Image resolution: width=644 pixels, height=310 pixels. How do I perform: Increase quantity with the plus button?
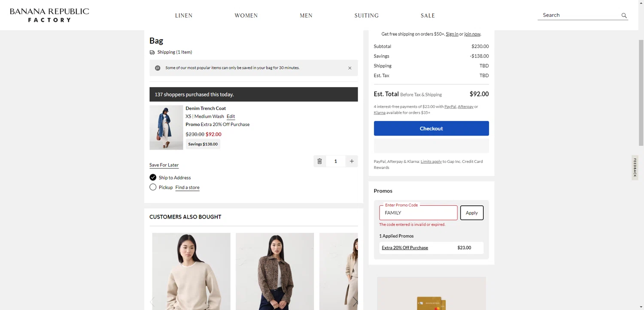pos(352,161)
